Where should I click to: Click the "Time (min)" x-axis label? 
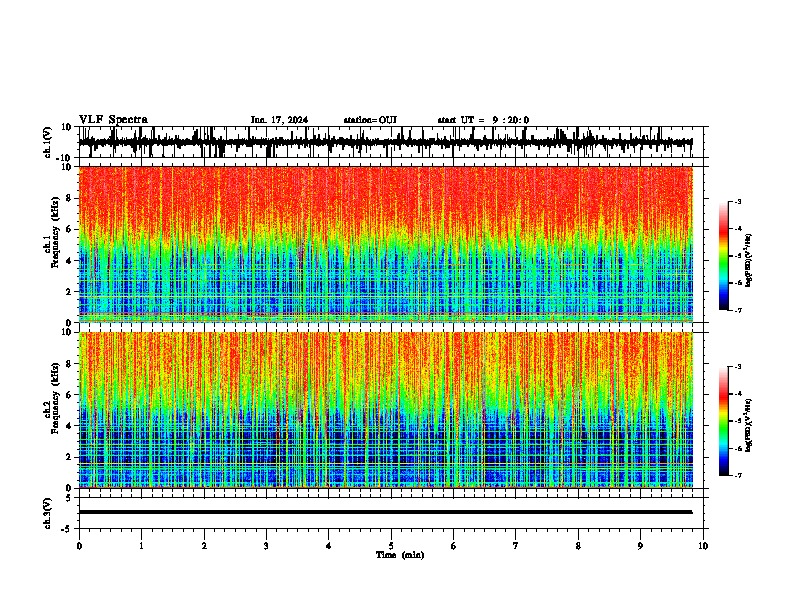tap(400, 555)
